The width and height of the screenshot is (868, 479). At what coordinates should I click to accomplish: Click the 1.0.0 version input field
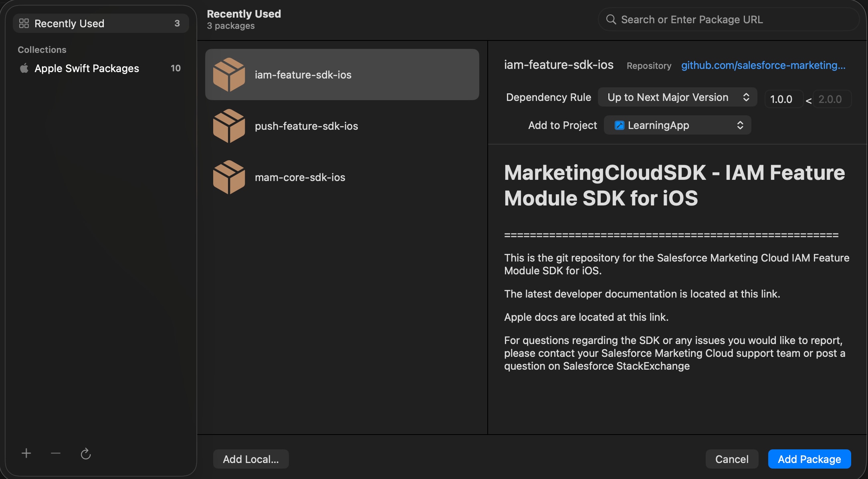tap(782, 99)
